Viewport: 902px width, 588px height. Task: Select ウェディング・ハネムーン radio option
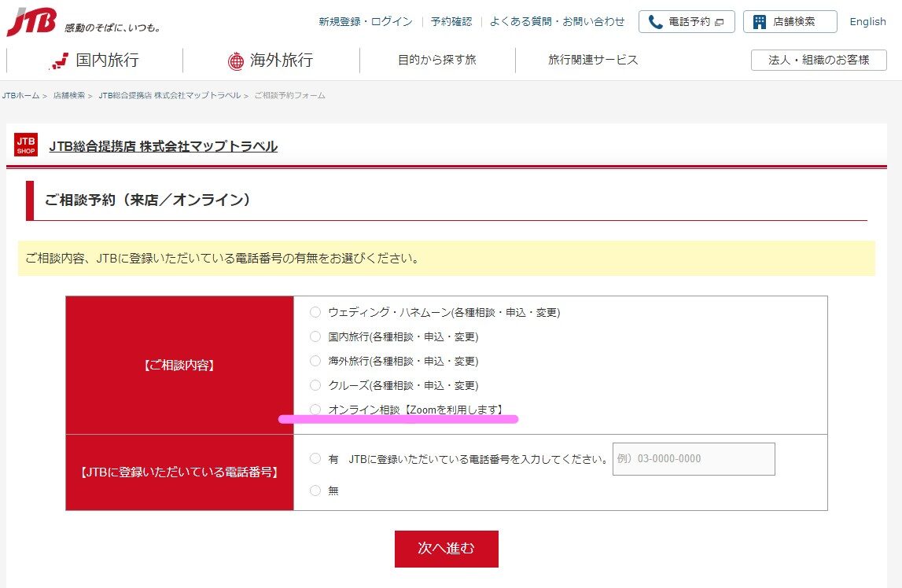click(315, 312)
